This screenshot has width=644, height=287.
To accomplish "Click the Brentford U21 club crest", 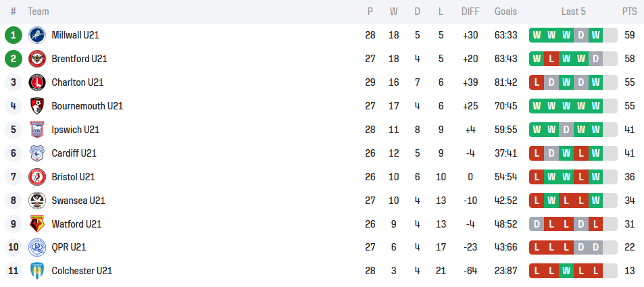I will click(x=36, y=59).
